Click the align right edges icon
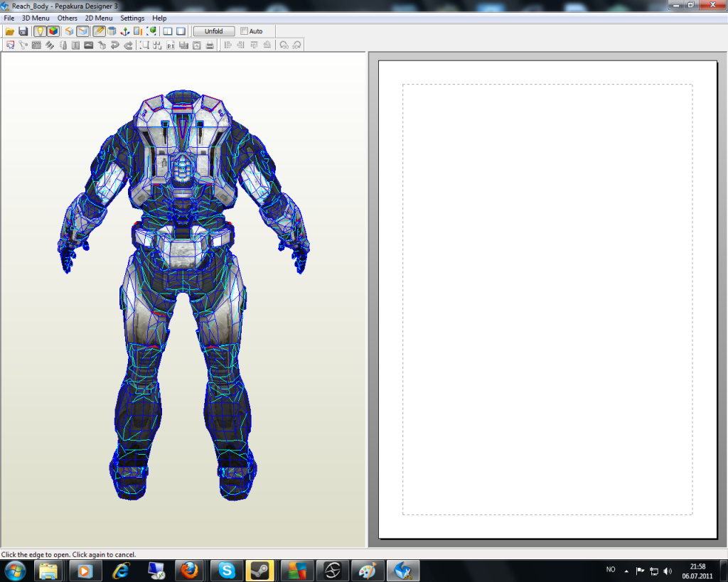 [x=240, y=45]
